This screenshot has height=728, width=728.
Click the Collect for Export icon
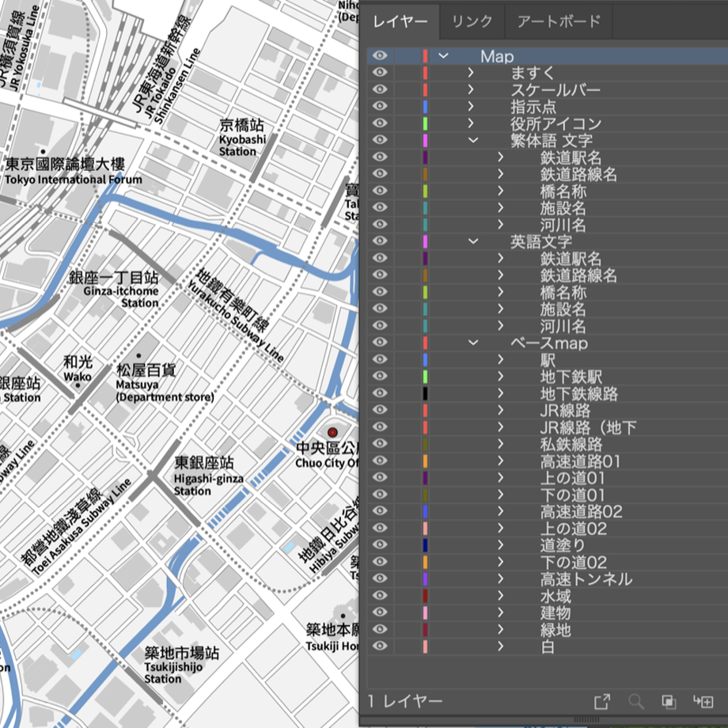(x=602, y=702)
